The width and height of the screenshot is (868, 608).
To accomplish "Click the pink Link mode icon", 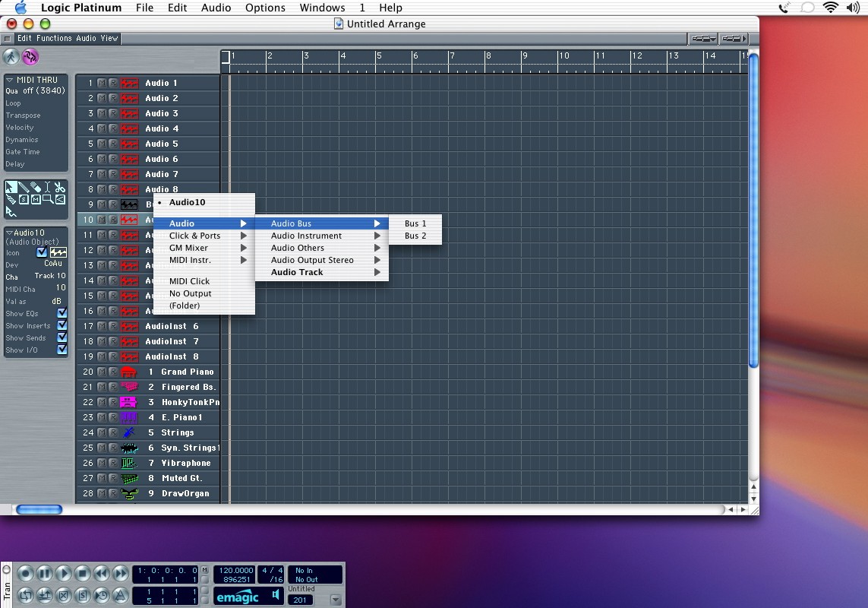I will click(30, 57).
